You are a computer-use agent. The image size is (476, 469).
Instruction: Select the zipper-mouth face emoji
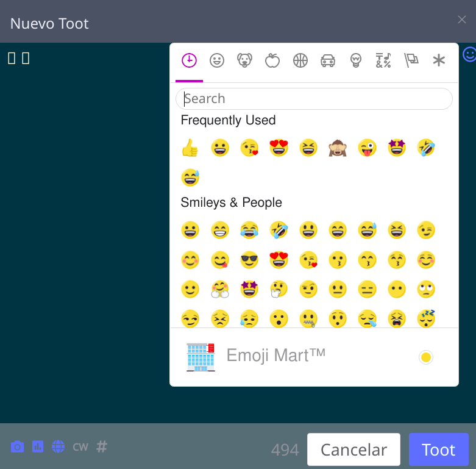[x=308, y=318]
